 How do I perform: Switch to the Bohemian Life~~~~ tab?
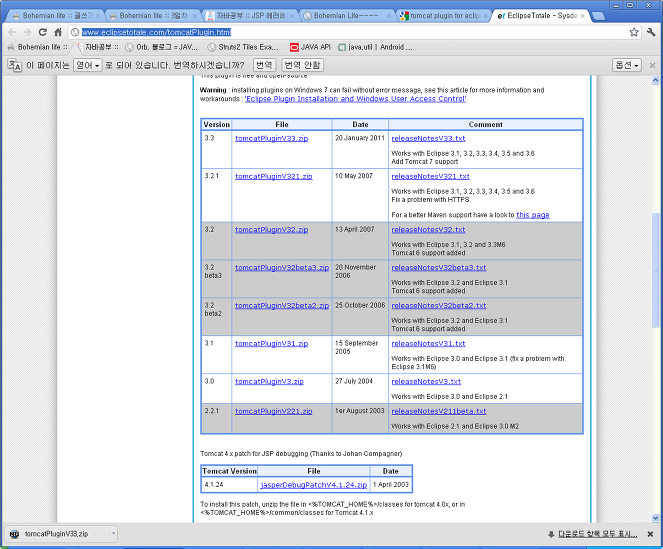pyautogui.click(x=347, y=16)
